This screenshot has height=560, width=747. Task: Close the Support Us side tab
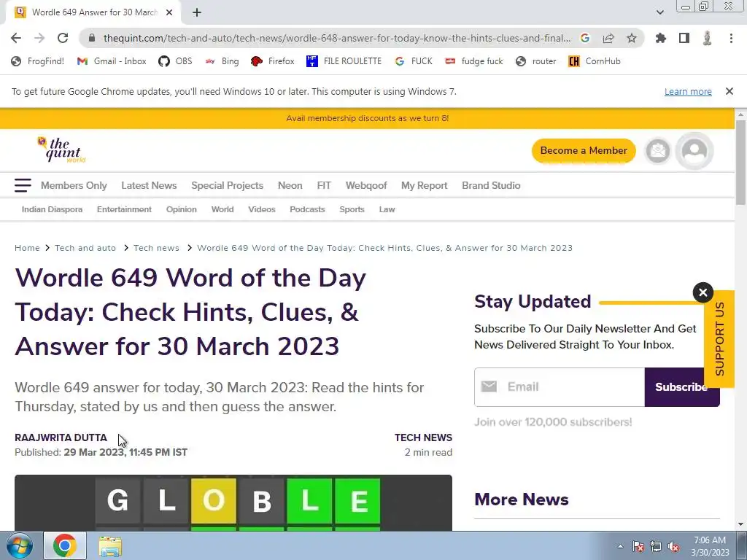[703, 292]
